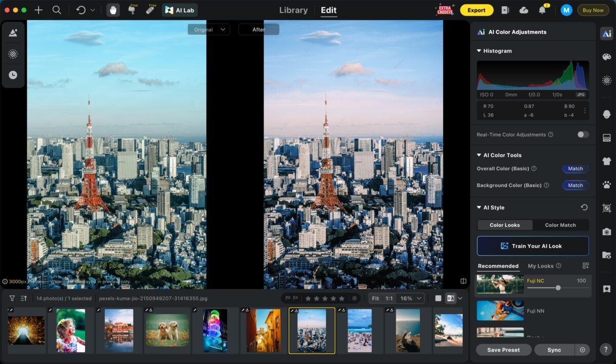The height and width of the screenshot is (364, 616).
Task: Switch to the My Looks tab
Action: (541, 266)
